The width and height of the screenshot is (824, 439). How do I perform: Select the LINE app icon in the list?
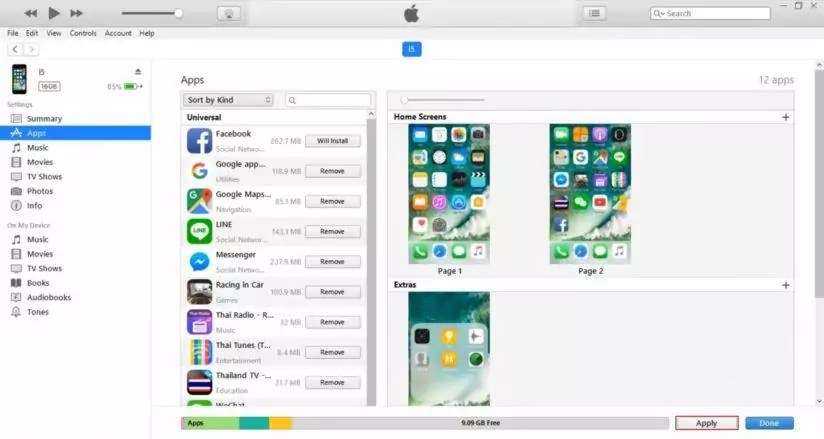(x=199, y=231)
